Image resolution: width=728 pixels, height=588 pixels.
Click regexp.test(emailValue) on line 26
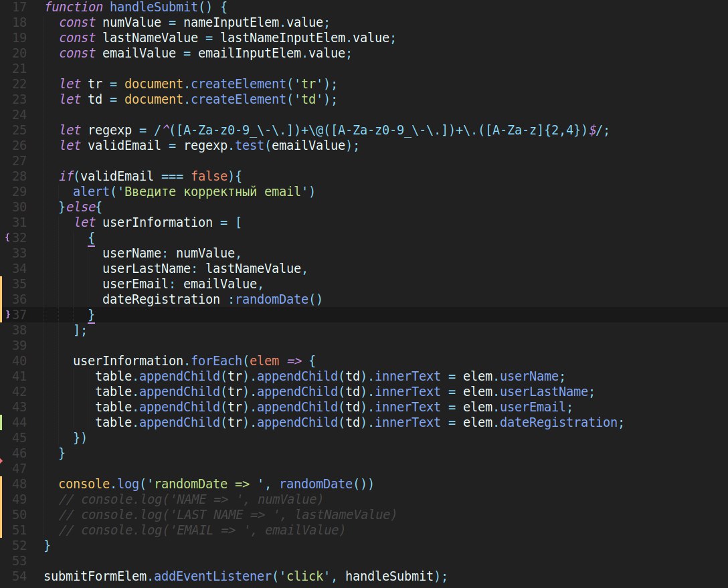click(268, 145)
